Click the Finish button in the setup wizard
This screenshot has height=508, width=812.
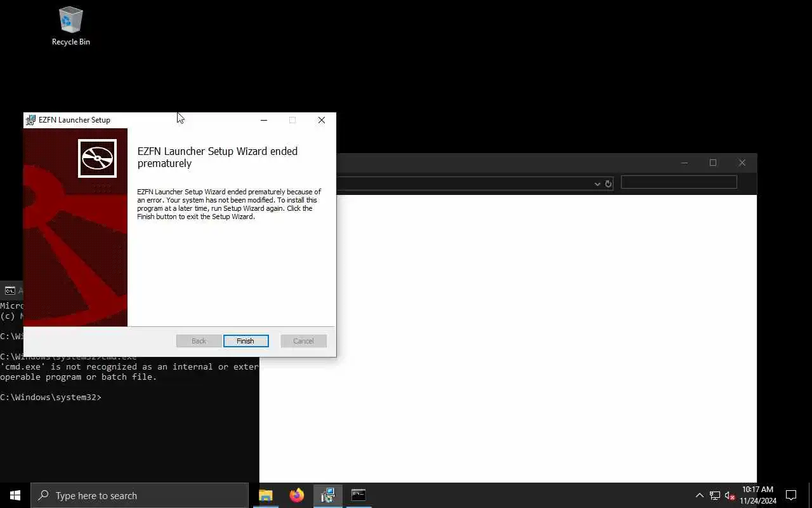(x=246, y=341)
